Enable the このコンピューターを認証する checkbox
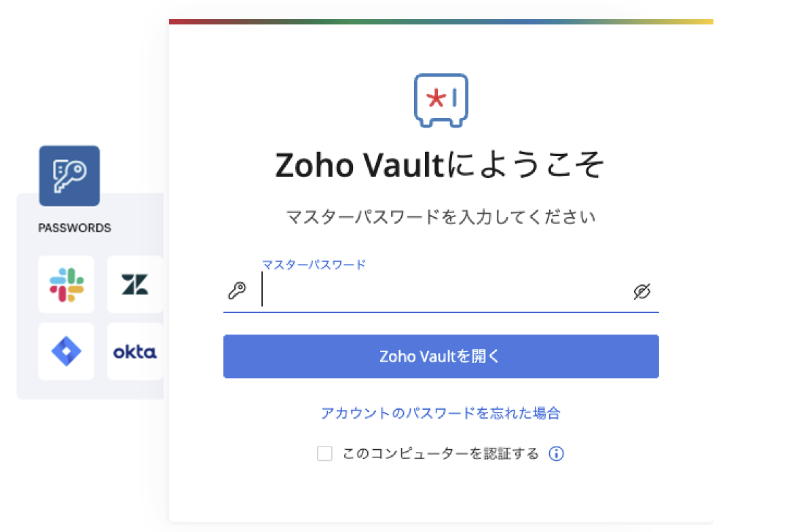801x532 pixels. [x=324, y=454]
